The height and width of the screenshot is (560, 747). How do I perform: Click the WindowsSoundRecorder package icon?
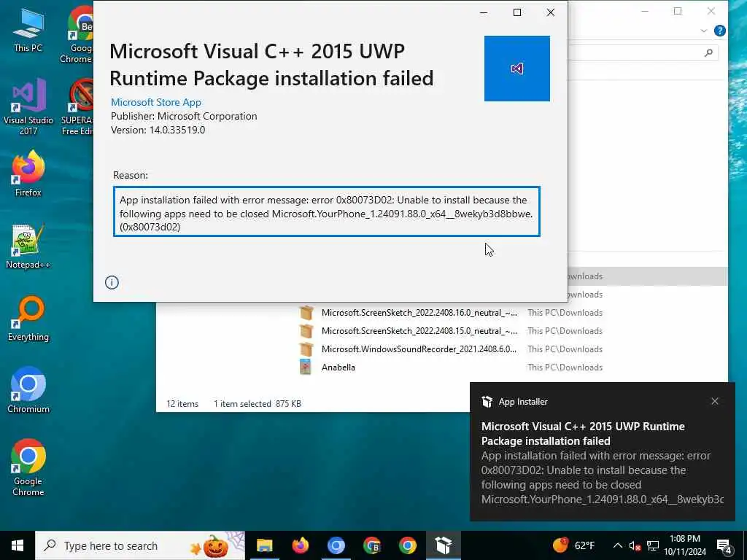tap(306, 349)
